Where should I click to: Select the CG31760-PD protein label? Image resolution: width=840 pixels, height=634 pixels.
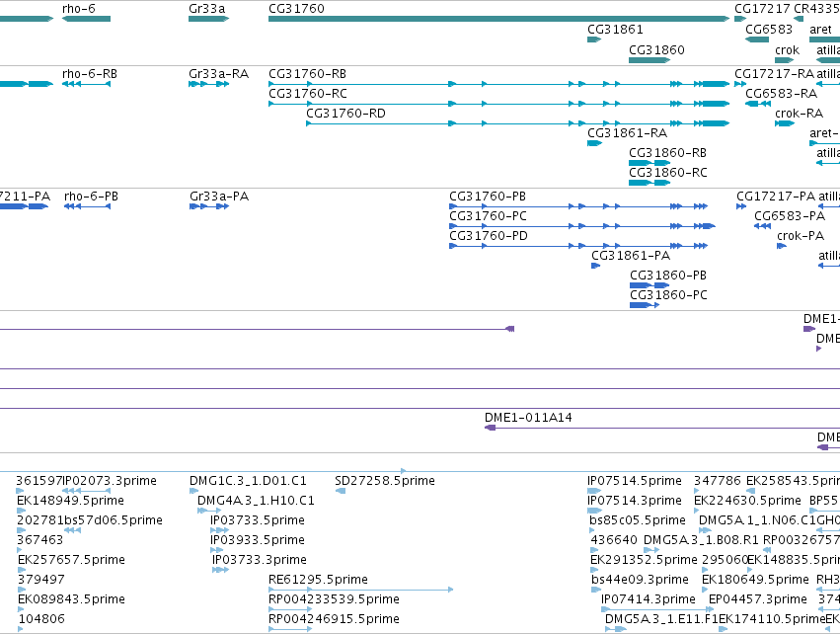(489, 236)
